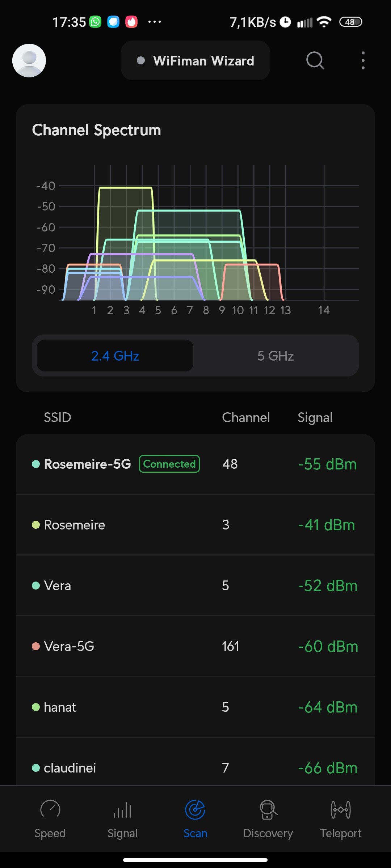Open the Vera-5G network details
The image size is (391, 868).
[x=195, y=646]
